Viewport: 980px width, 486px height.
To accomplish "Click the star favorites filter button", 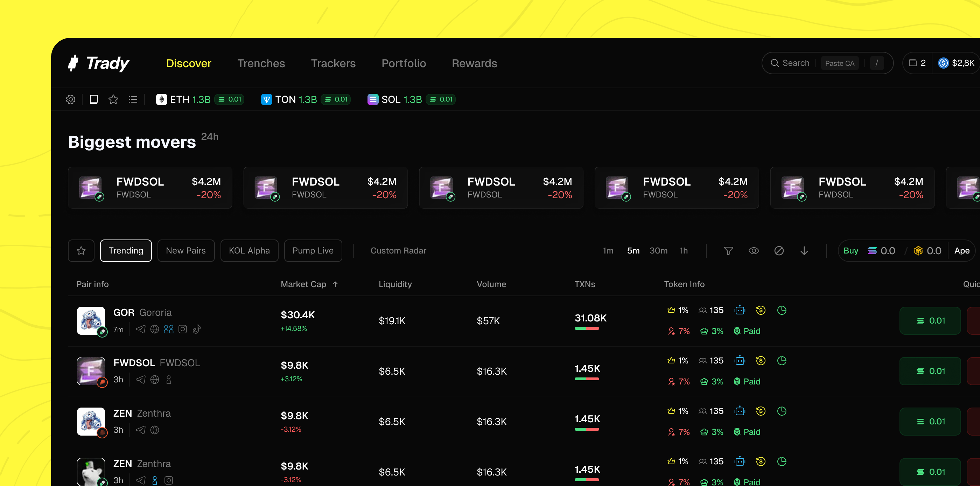I will [81, 251].
